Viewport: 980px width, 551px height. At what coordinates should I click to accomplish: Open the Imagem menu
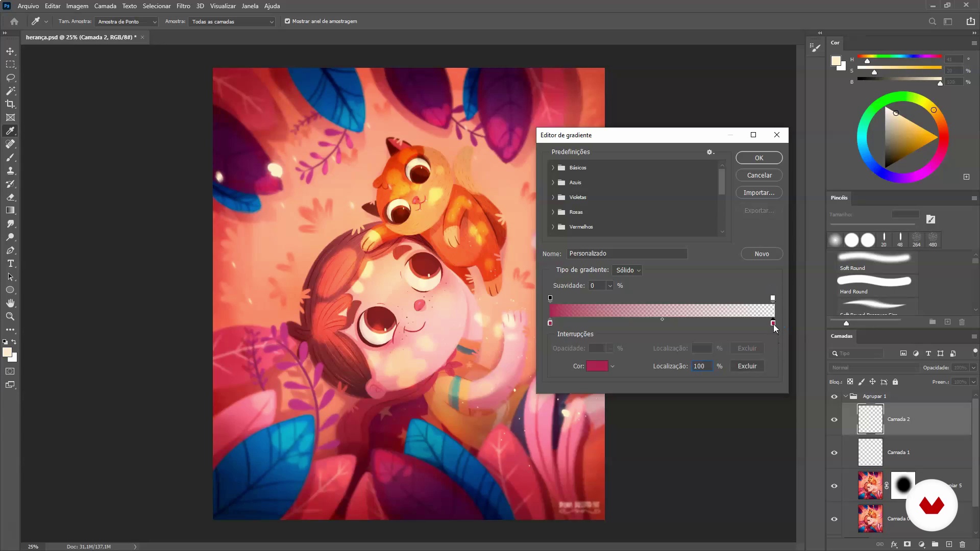tap(77, 6)
